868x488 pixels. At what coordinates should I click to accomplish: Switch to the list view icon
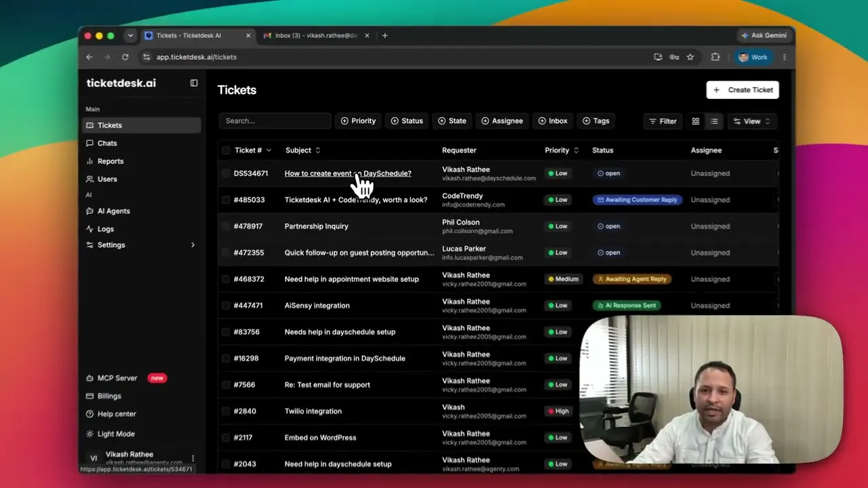tap(714, 121)
